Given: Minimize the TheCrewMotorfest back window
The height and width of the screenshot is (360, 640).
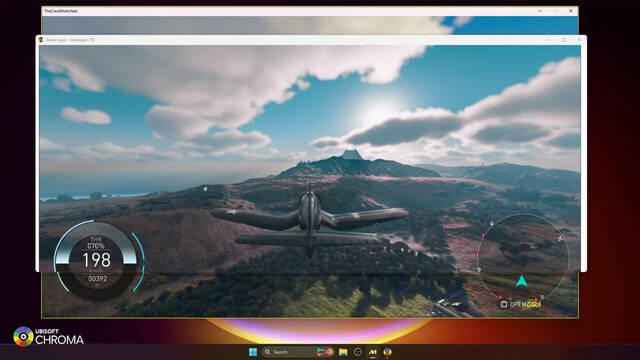Looking at the screenshot, I should point(540,11).
